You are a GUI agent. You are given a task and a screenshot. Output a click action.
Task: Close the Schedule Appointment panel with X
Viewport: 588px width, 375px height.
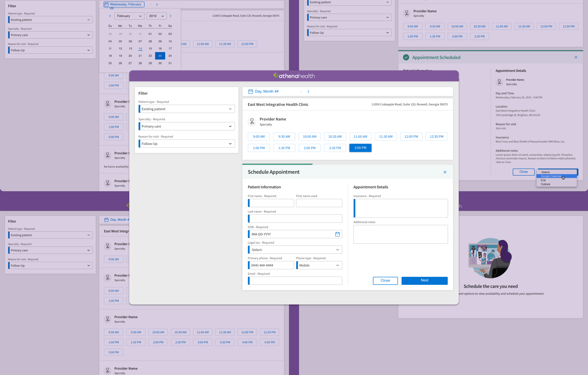445,172
